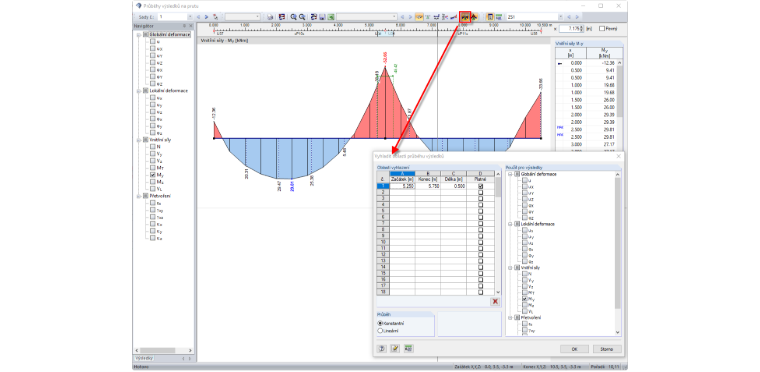The width and height of the screenshot is (760, 372).
Task: Toggle the Platné checkbox in row 1
Action: [480, 186]
